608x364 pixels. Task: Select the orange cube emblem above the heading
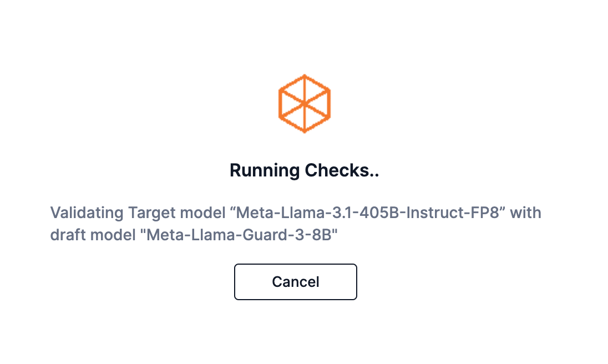[304, 103]
